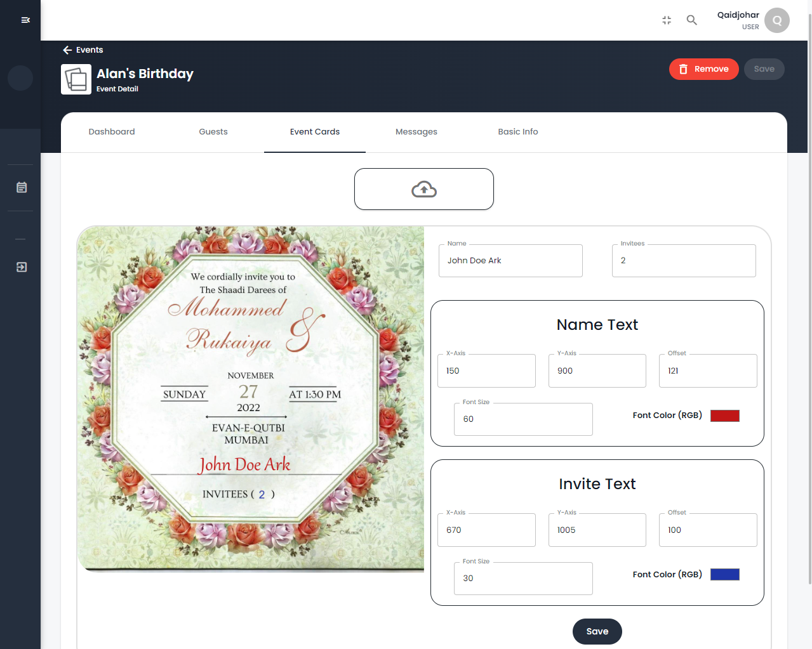Click inside the Invitees field
The image size is (812, 649).
[683, 260]
